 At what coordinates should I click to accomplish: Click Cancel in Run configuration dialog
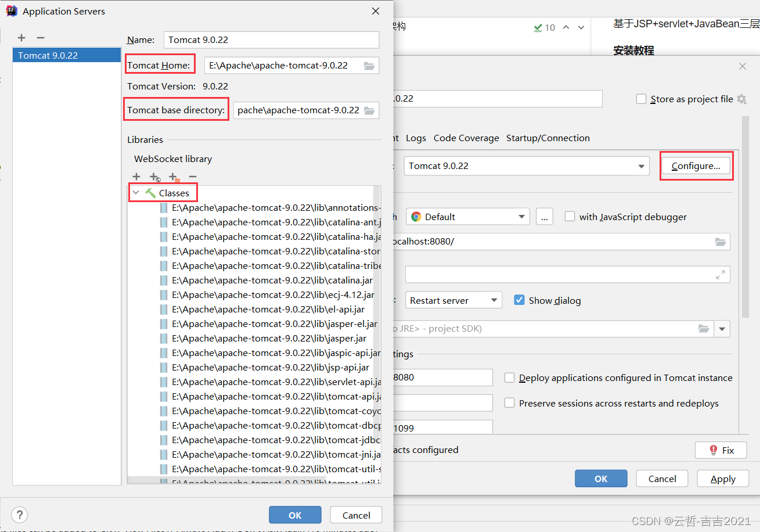coord(662,479)
